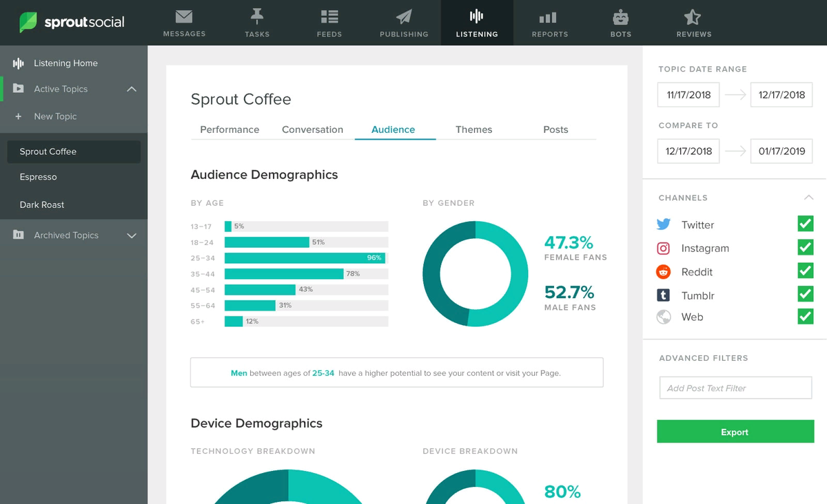
Task: Open the Messages section
Action: pyautogui.click(x=183, y=22)
